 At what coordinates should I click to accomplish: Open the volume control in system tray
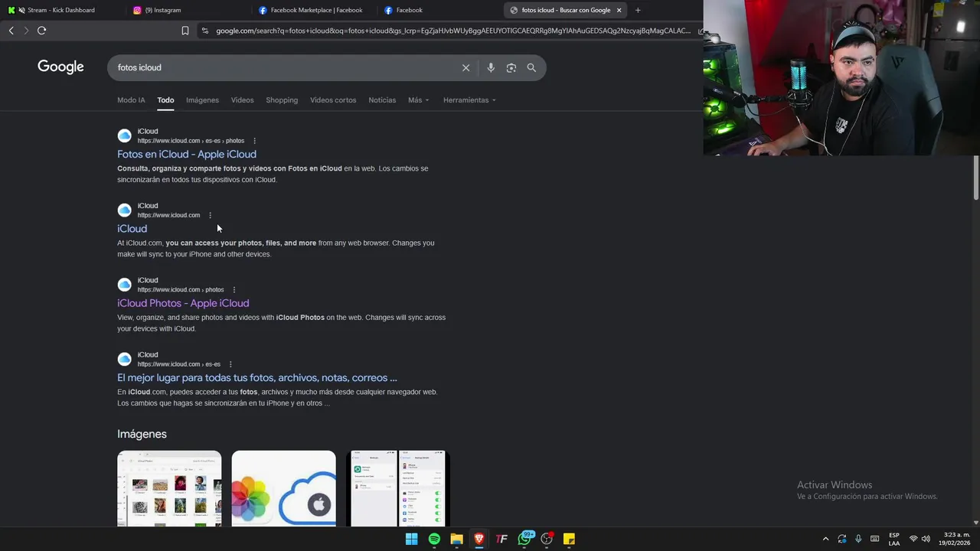(926, 539)
